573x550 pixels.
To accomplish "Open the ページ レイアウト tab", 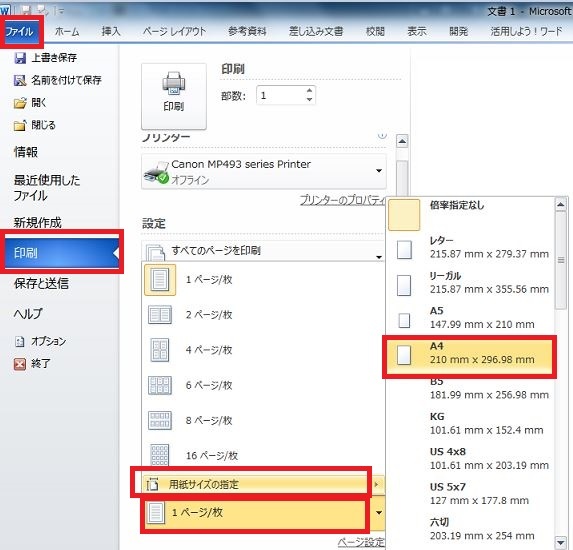I will [174, 32].
